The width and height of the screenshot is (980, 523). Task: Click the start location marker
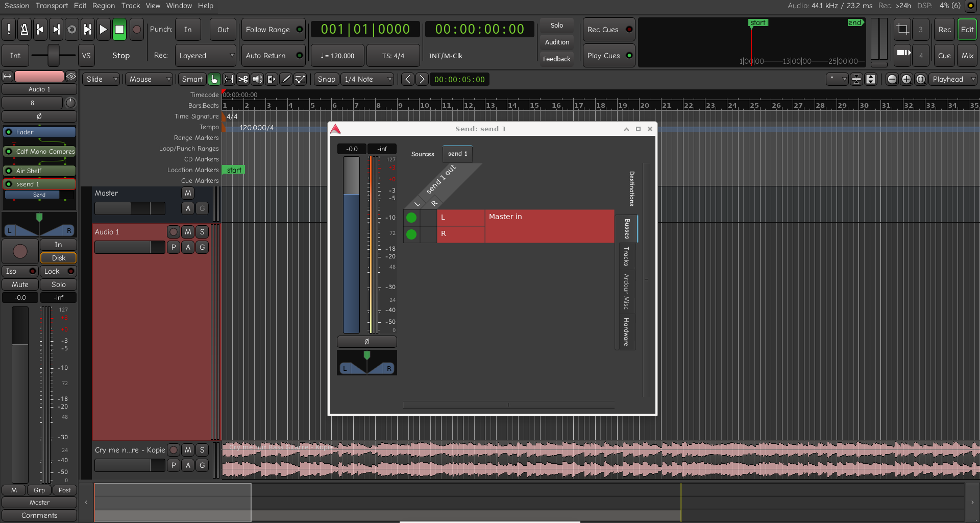(234, 170)
